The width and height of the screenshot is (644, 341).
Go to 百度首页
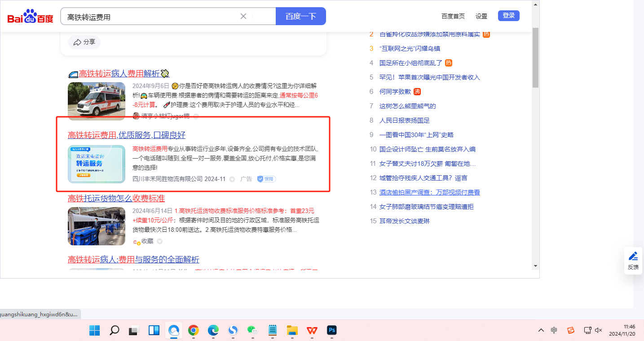click(x=453, y=16)
